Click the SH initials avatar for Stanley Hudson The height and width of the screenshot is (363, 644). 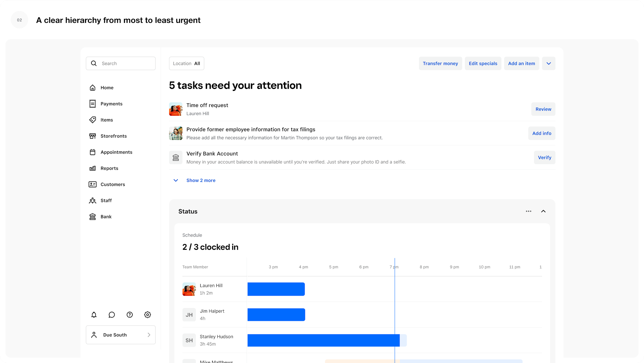click(189, 340)
